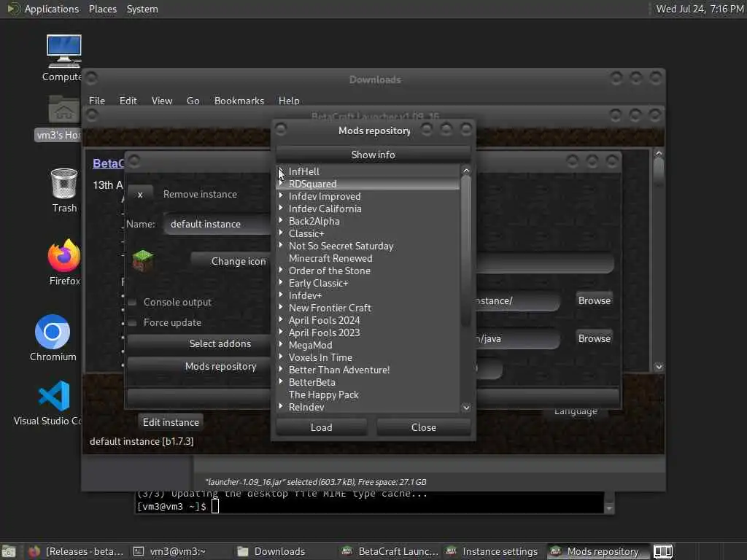
Task: Open the Go menu in Downloads window
Action: coord(193,101)
